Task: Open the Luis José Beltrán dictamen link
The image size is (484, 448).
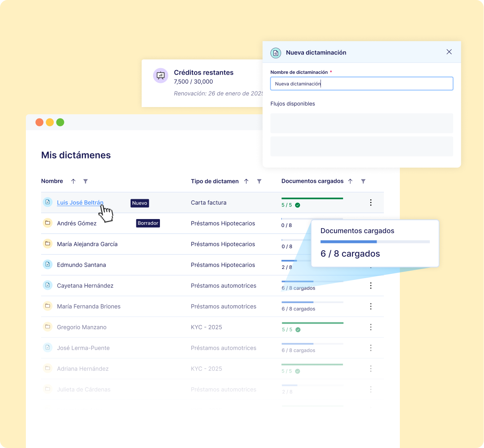Action: coord(80,202)
